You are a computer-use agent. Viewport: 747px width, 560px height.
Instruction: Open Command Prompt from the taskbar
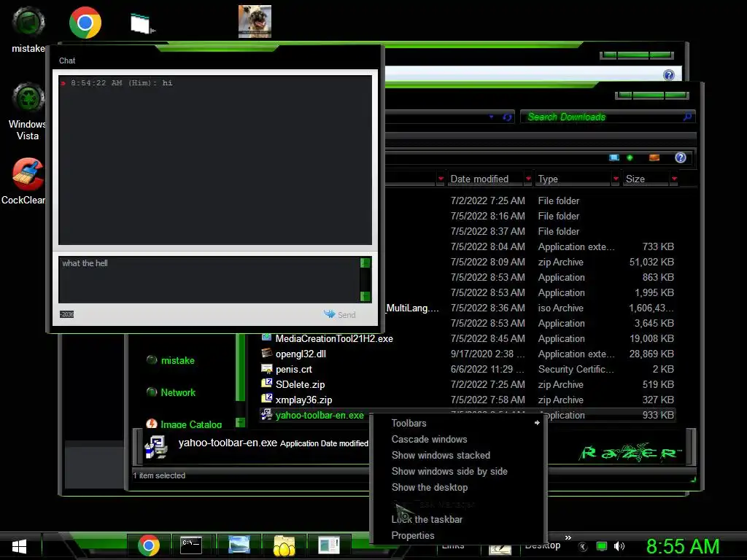191,545
